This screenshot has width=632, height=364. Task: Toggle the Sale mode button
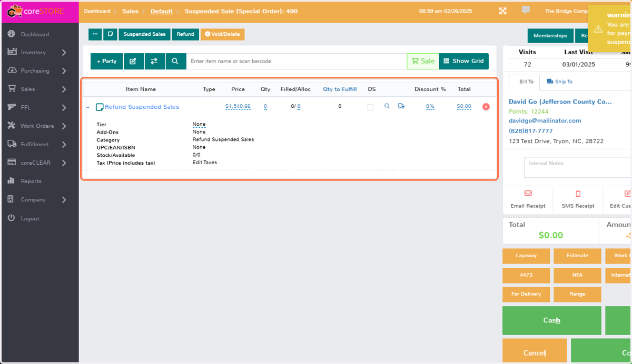click(423, 61)
